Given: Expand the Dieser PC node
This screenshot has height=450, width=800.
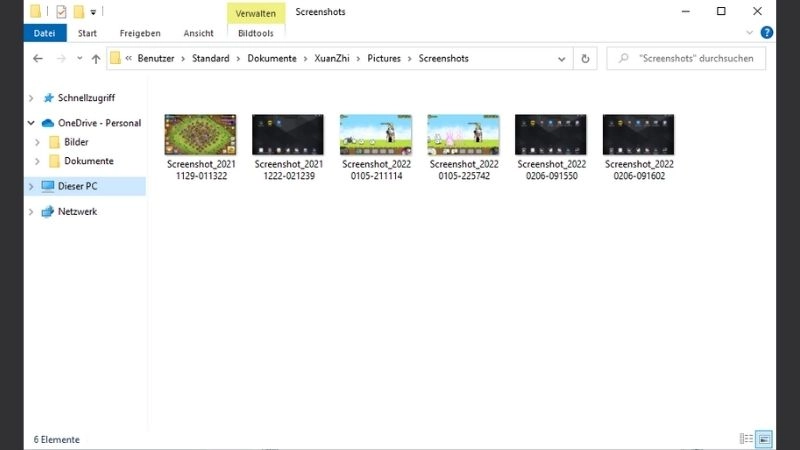Looking at the screenshot, I should (x=31, y=187).
